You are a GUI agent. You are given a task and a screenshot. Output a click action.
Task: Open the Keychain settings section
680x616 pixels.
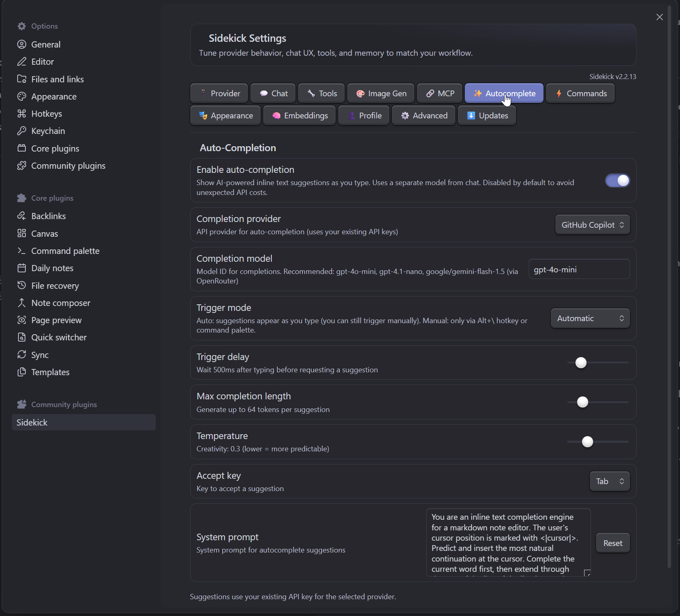48,131
